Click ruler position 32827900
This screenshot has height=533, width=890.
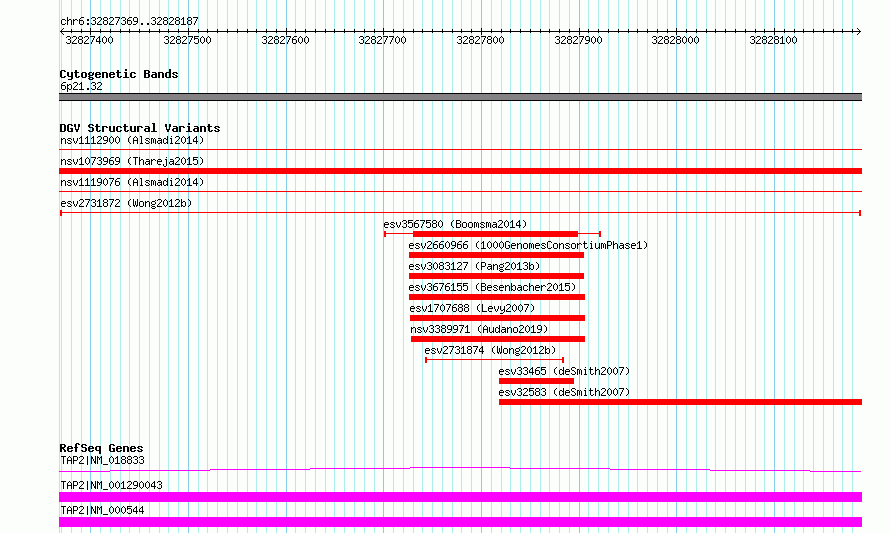tap(578, 40)
